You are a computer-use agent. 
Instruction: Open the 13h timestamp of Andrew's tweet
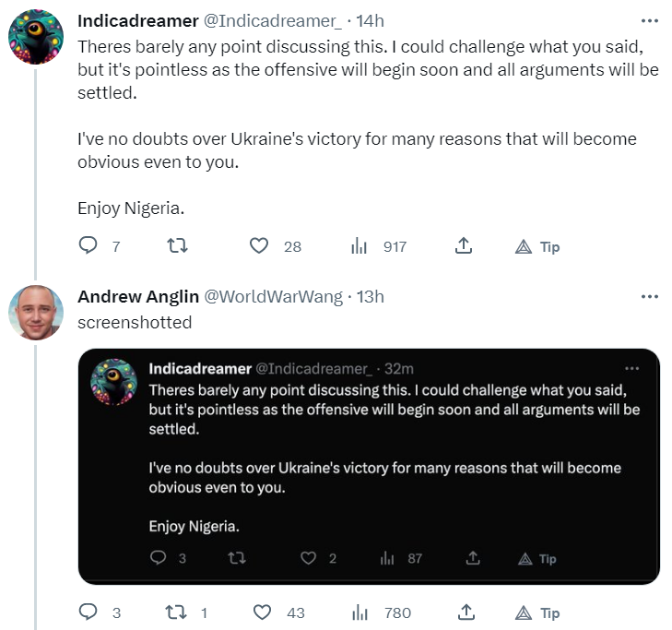[x=371, y=296]
